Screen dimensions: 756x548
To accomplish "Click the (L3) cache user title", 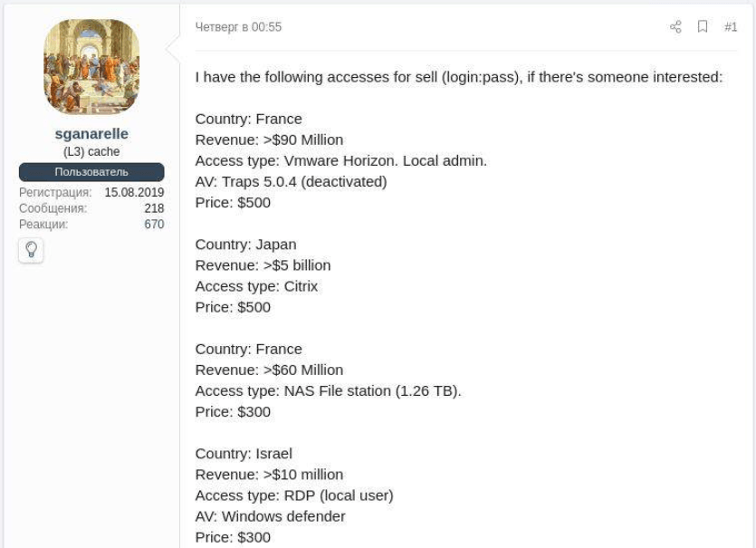I will pos(91,152).
